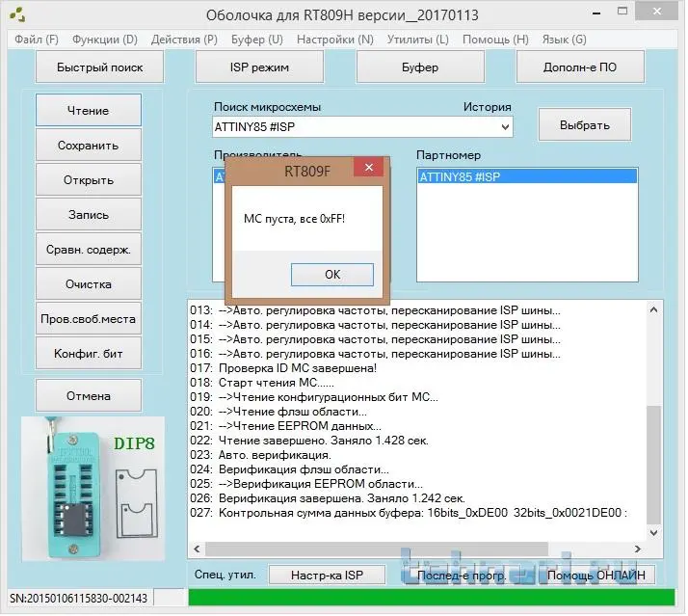Image resolution: width=688 pixels, height=616 pixels.
Task: Click log line 026 Верификация завершена
Action: pyautogui.click(x=328, y=498)
